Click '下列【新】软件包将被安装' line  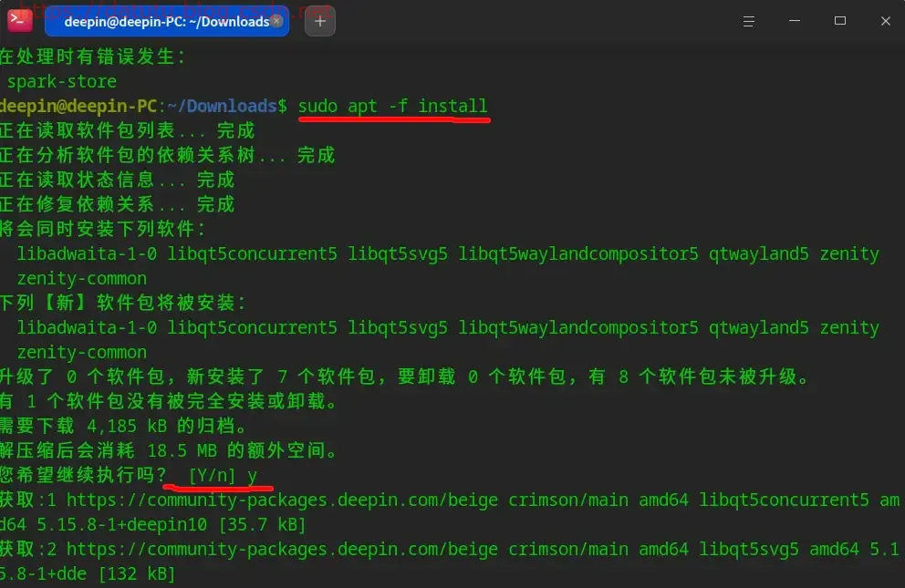point(123,303)
